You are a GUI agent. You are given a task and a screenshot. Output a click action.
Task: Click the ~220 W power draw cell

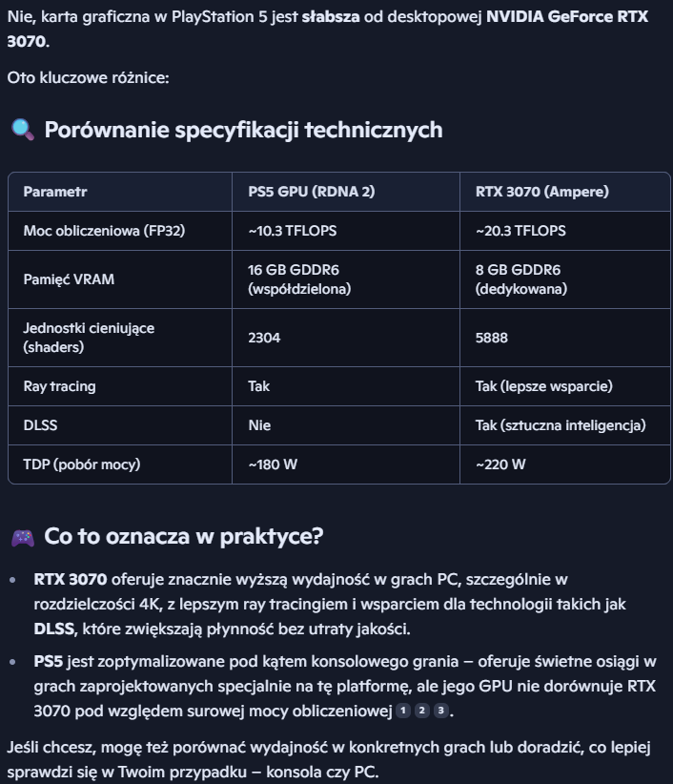click(x=500, y=464)
